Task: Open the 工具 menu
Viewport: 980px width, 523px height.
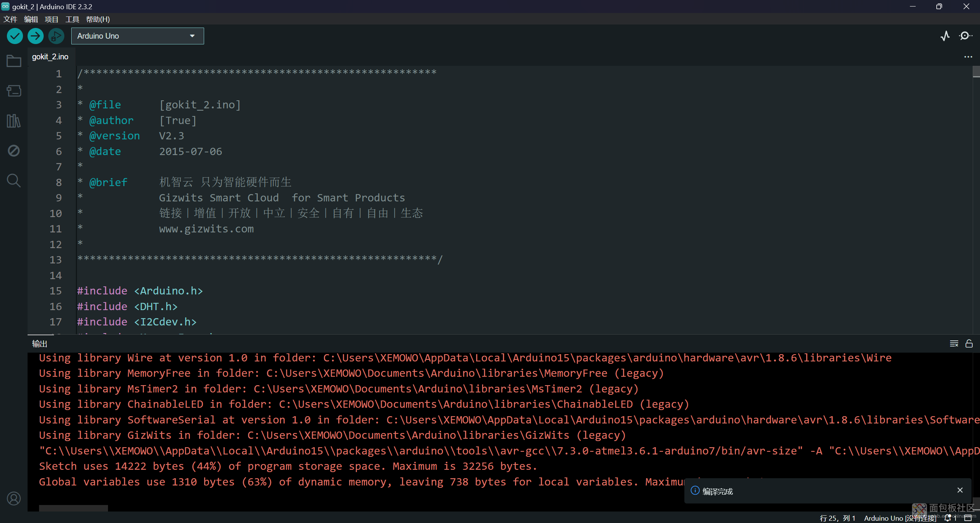Action: click(72, 19)
